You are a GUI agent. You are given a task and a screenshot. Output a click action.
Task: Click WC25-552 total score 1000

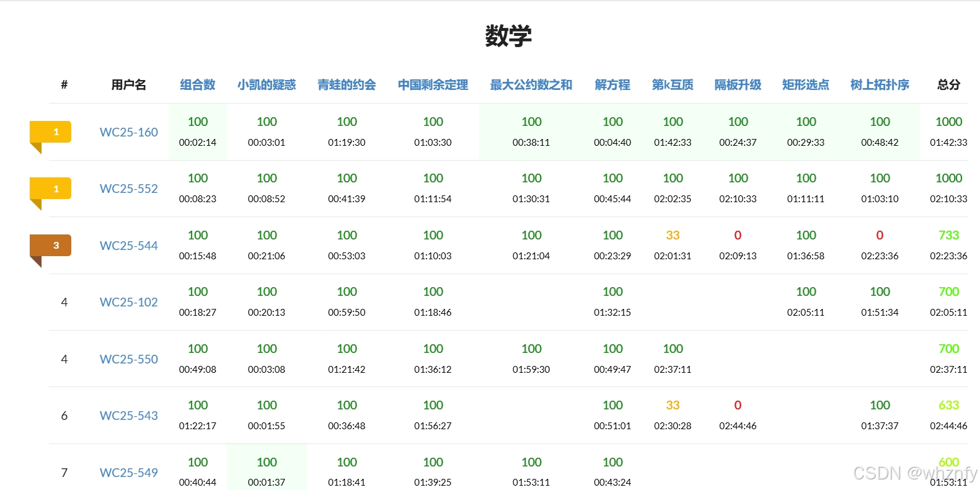948,178
